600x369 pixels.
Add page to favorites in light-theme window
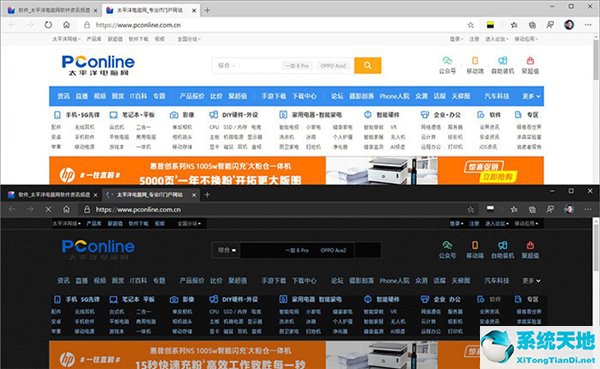471,25
